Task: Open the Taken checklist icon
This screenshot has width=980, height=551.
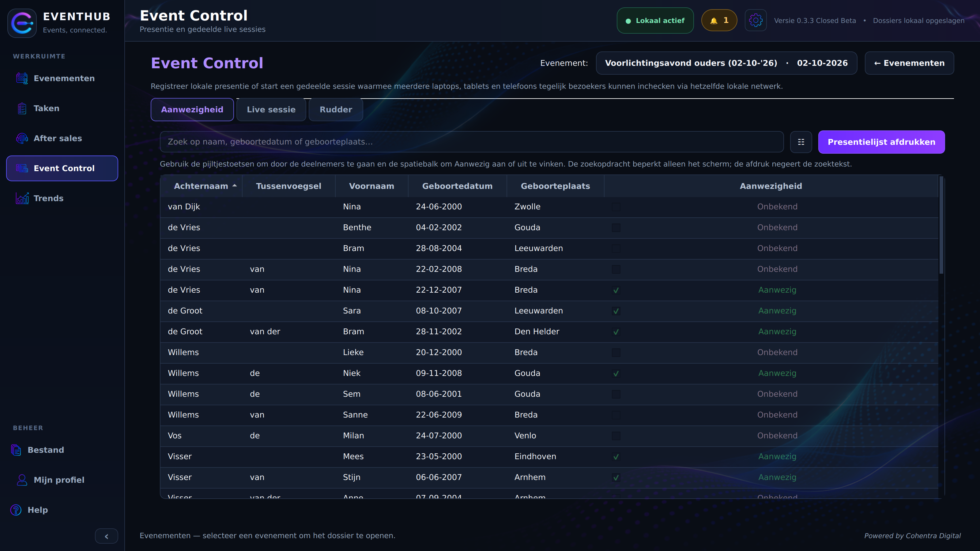Action: pos(22,108)
